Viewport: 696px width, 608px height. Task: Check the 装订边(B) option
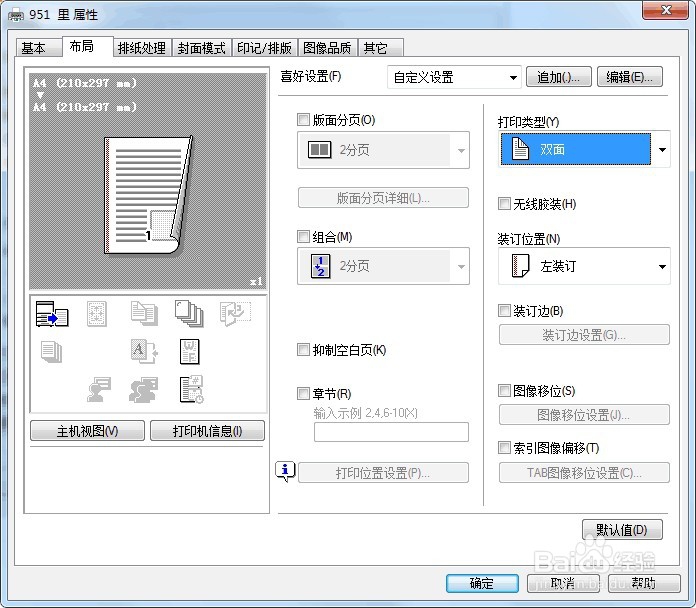click(504, 310)
